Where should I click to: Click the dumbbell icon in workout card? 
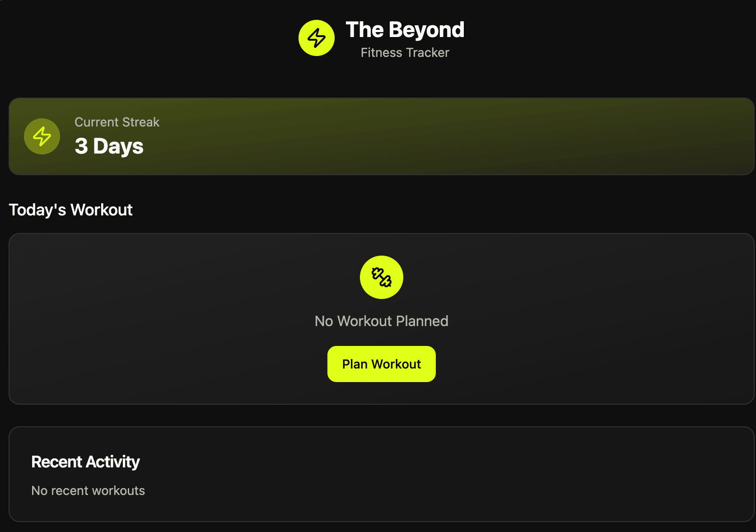(382, 277)
